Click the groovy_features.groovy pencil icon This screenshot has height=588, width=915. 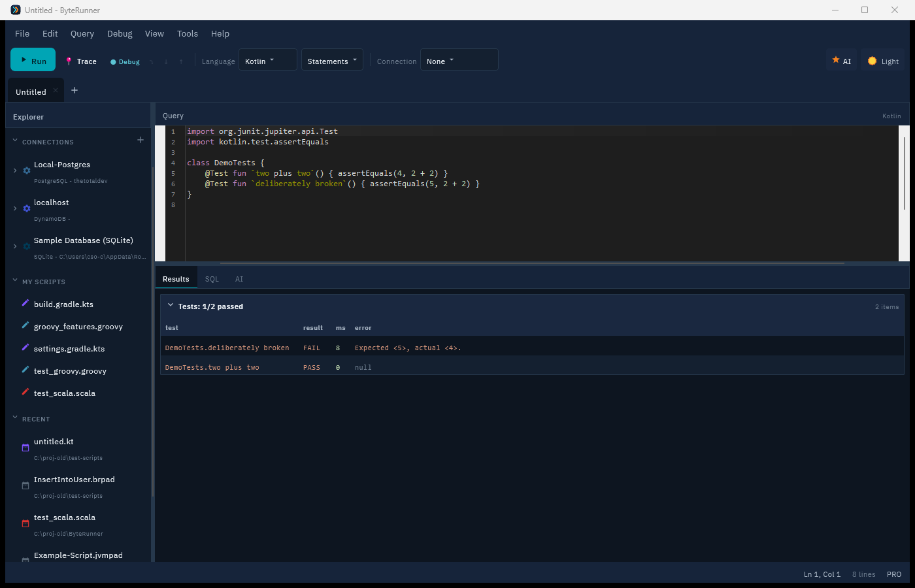click(x=25, y=325)
